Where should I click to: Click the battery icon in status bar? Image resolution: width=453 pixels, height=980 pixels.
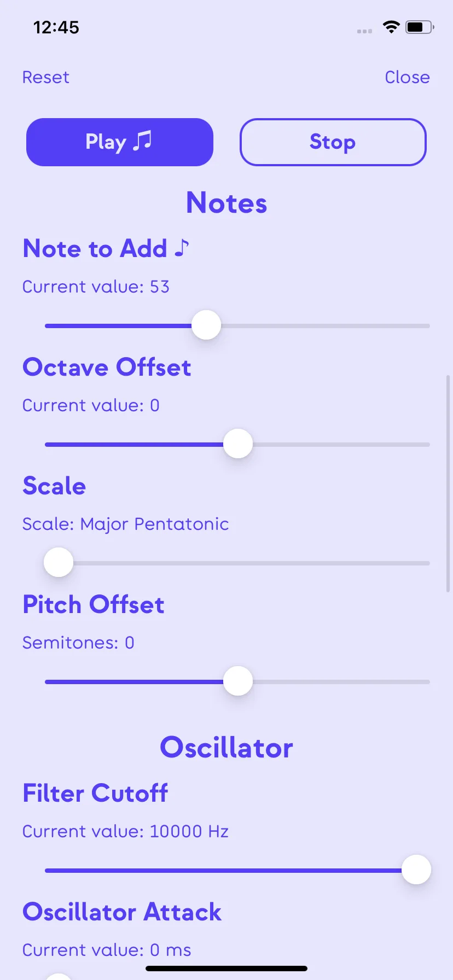coord(420,27)
